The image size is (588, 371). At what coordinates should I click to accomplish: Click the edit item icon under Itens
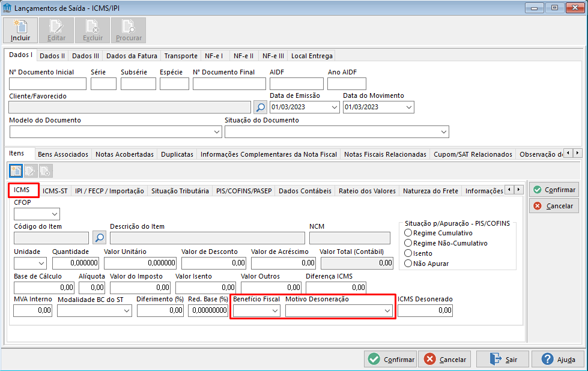point(31,171)
